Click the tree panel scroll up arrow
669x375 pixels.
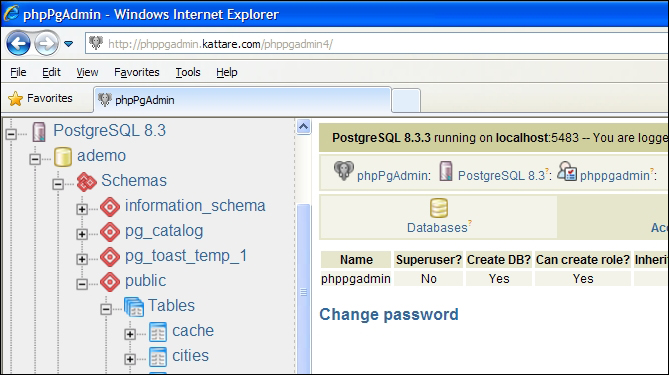pyautogui.click(x=303, y=127)
